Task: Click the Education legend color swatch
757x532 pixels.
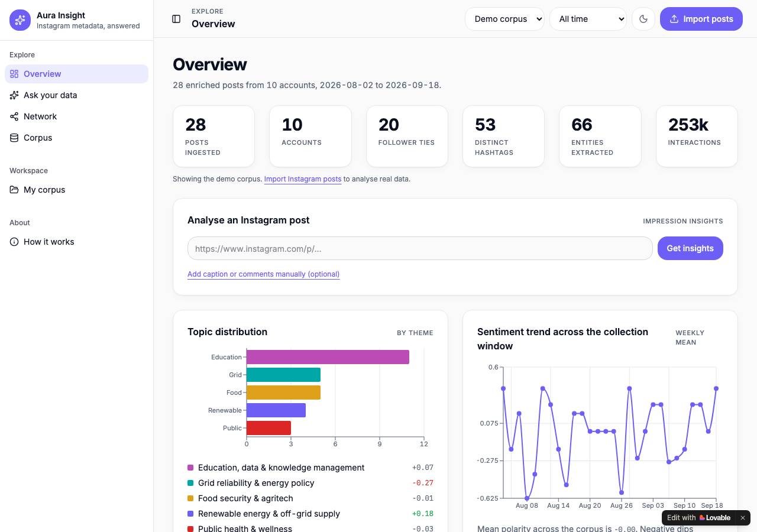Action: click(190, 468)
